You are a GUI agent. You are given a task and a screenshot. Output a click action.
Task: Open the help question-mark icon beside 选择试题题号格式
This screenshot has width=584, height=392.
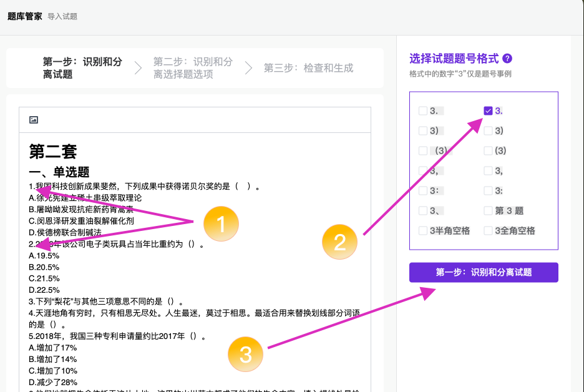(x=507, y=59)
